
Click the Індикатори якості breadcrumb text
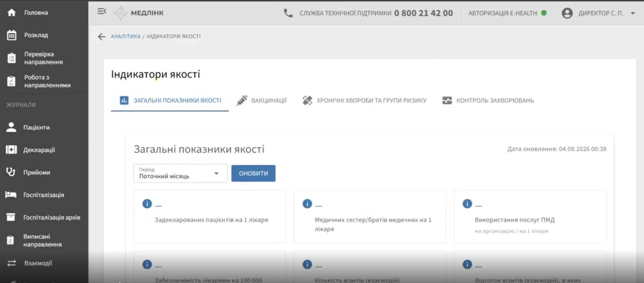tap(174, 36)
